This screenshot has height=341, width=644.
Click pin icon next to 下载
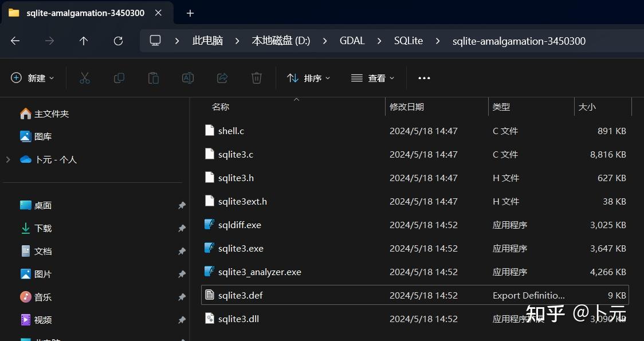pyautogui.click(x=182, y=228)
